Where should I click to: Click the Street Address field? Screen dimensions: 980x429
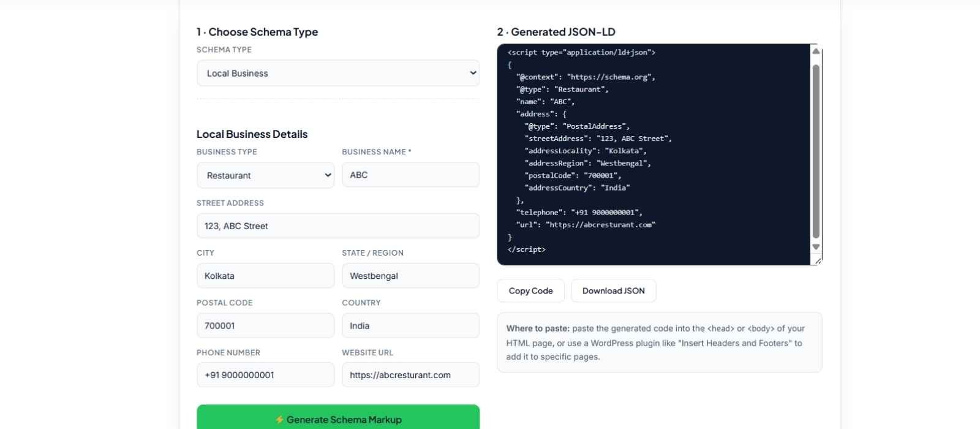click(x=338, y=226)
